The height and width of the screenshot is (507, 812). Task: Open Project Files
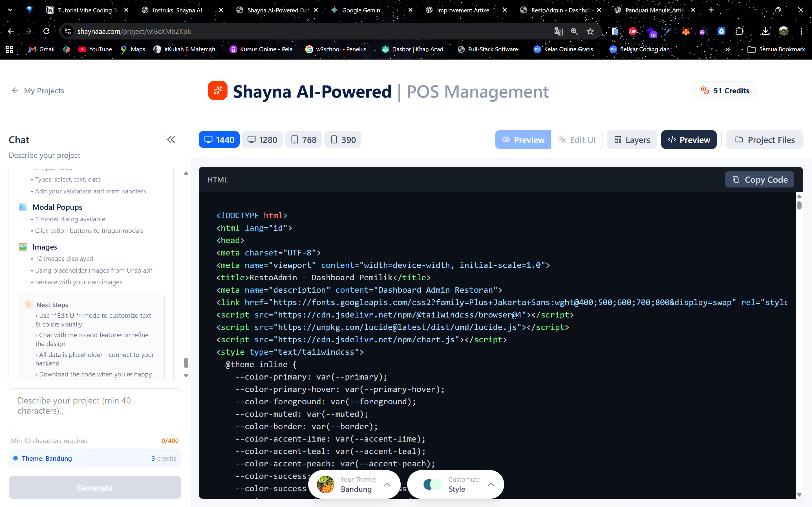(764, 140)
